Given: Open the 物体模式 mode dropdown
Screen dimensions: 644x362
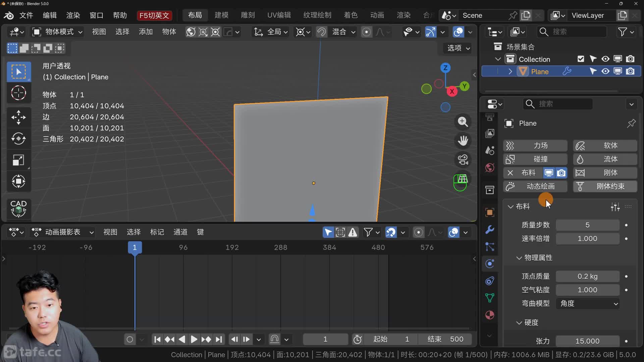Looking at the screenshot, I should click(57, 32).
